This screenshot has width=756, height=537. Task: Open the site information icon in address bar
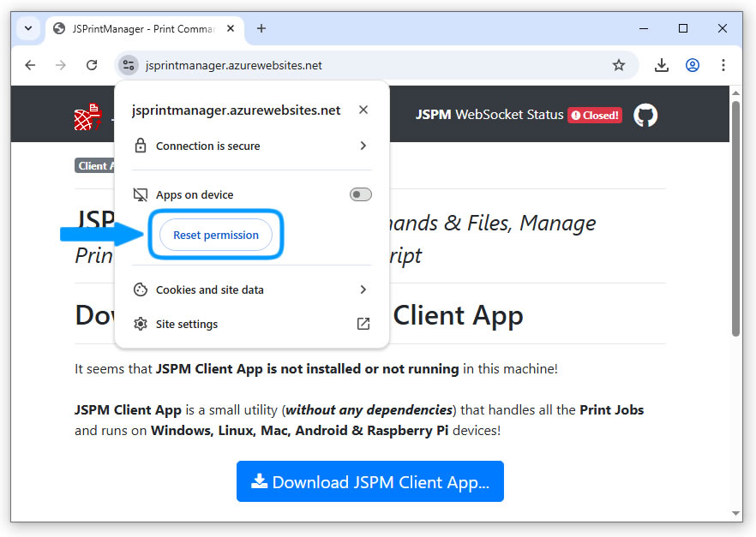coord(129,65)
